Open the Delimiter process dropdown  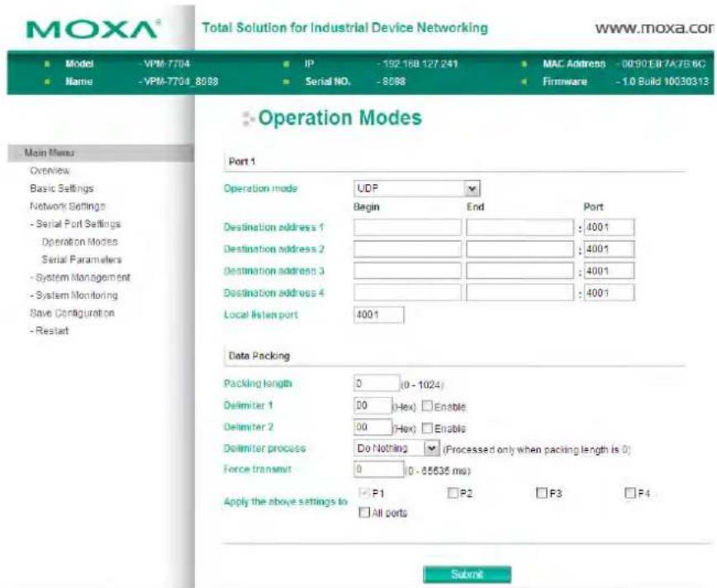click(396, 448)
